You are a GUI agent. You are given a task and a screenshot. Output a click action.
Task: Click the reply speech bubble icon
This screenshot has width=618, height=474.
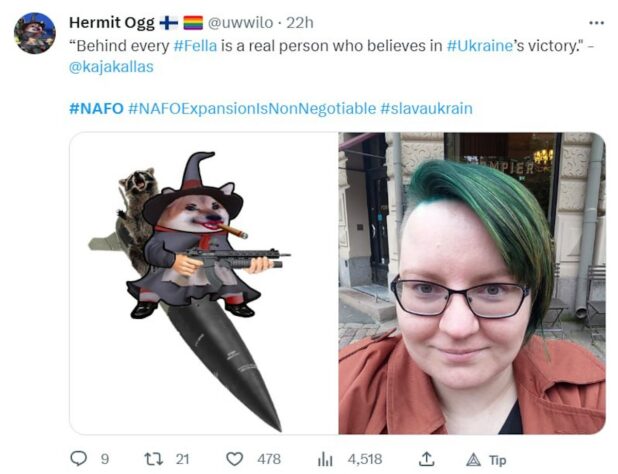(78, 459)
